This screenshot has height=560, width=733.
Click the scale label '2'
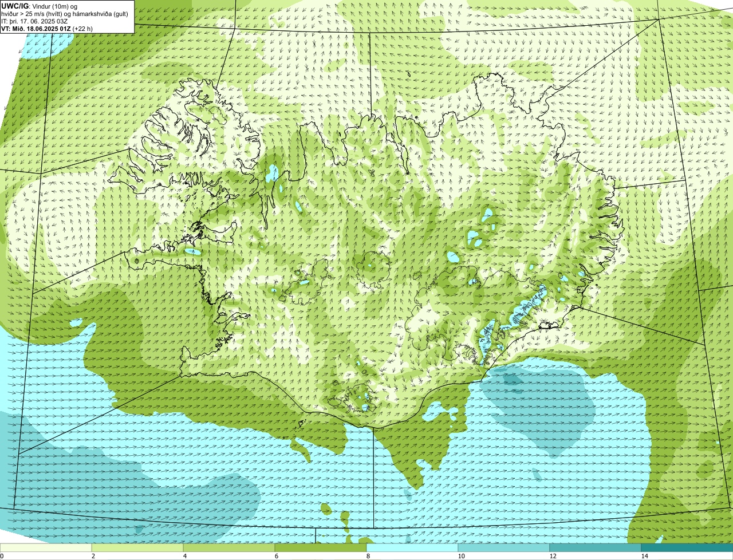93,556
